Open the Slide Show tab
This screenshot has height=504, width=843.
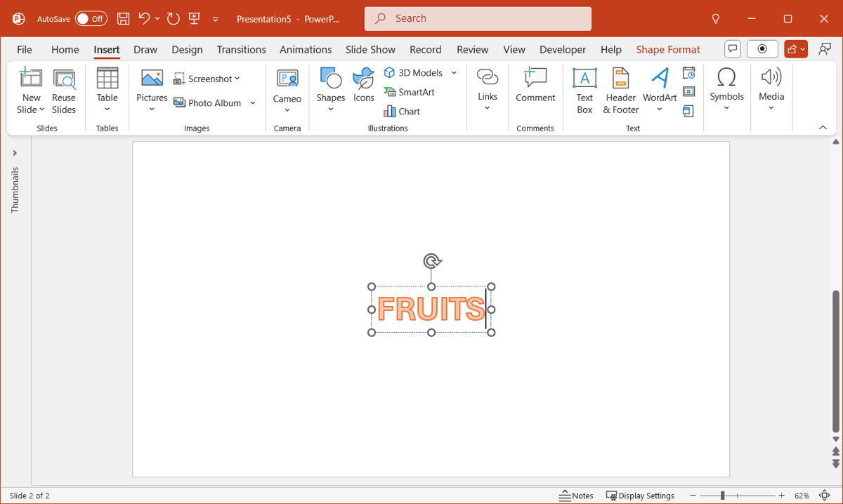370,49
